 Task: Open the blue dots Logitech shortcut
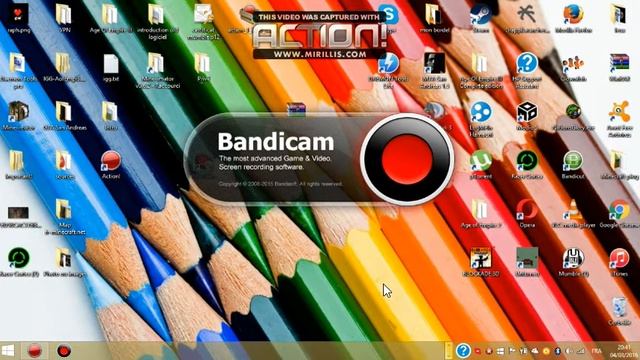pyautogui.click(x=480, y=119)
